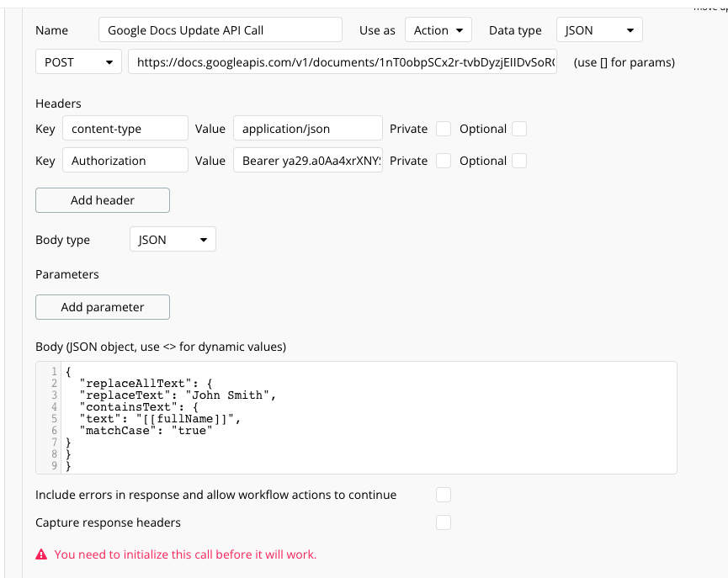Open the Data type JSON dropdown

(x=599, y=29)
